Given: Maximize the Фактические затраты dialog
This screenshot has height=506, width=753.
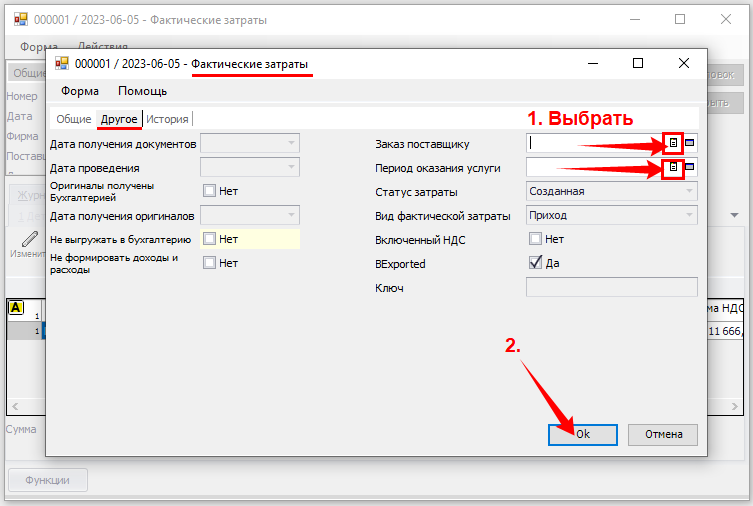Looking at the screenshot, I should [638, 63].
